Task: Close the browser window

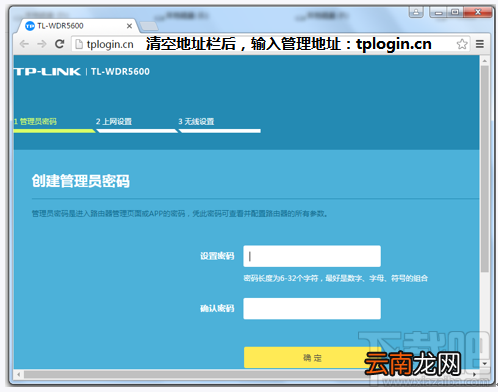Action: coord(478,12)
